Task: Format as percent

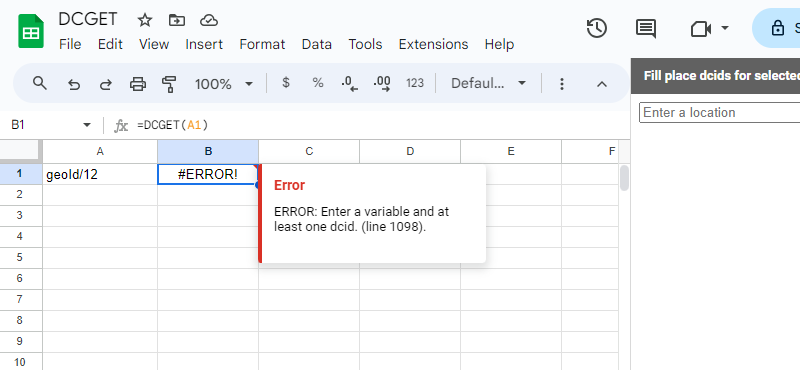Action: click(x=318, y=83)
